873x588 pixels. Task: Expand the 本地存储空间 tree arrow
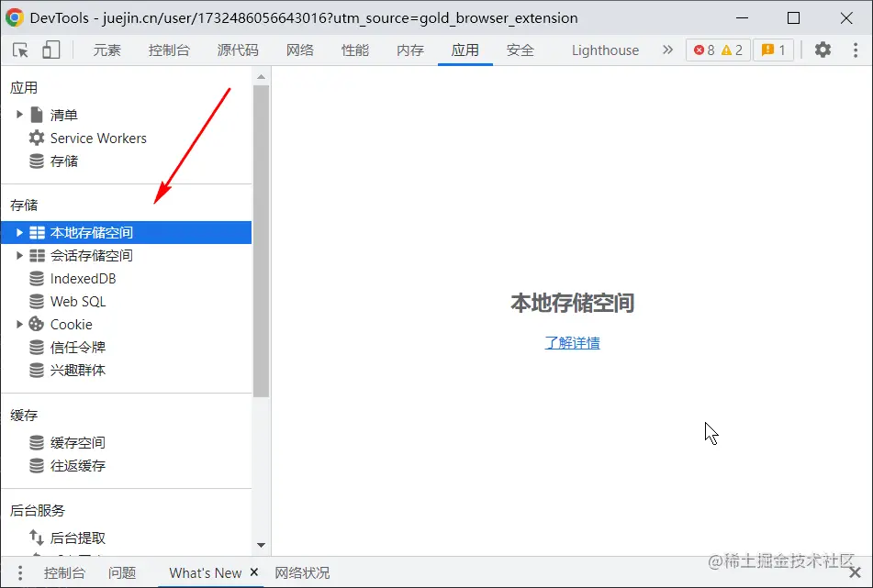pyautogui.click(x=19, y=232)
